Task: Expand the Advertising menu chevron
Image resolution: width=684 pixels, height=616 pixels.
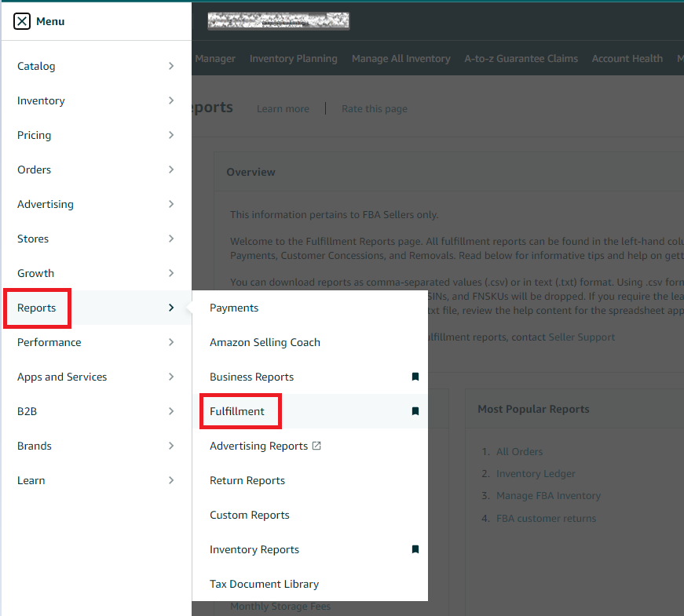Action: 171,204
